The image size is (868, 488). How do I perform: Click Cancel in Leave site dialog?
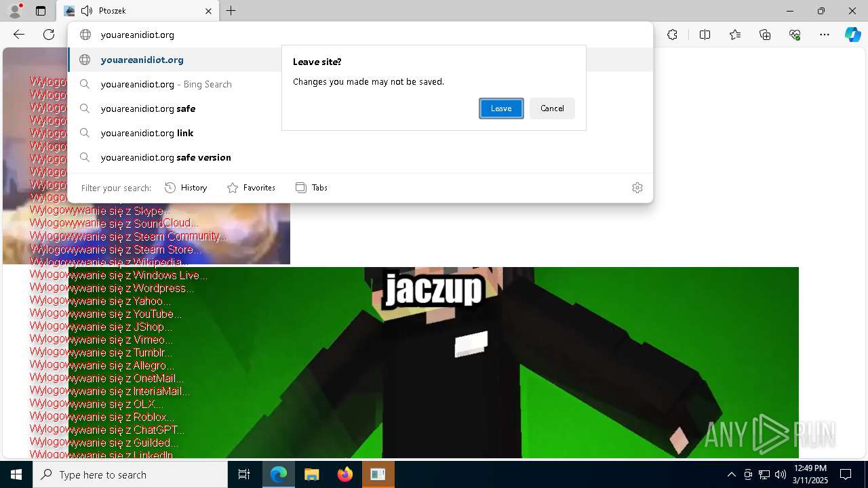[552, 108]
